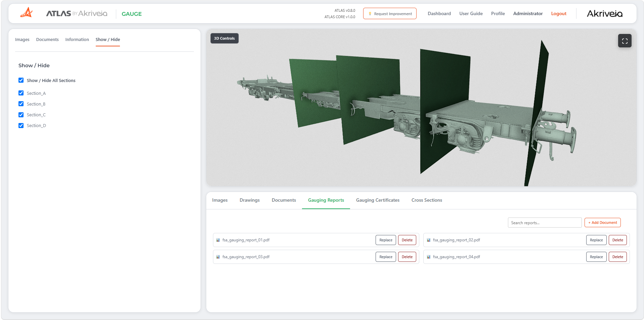Go to the Dashboard
The width and height of the screenshot is (644, 320).
(x=439, y=13)
